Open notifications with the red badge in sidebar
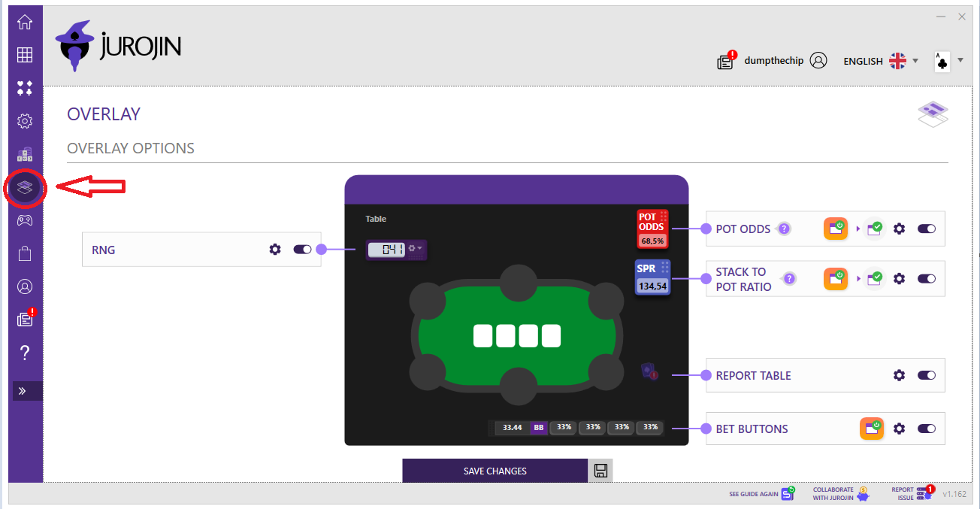980x509 pixels. point(25,319)
